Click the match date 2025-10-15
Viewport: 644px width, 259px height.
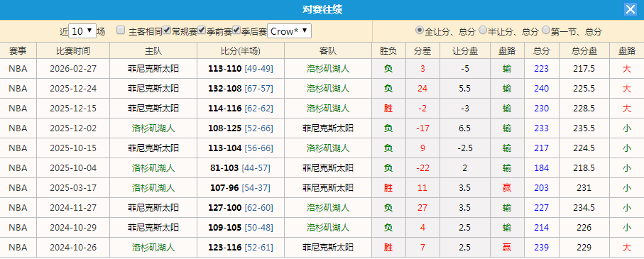pos(73,148)
